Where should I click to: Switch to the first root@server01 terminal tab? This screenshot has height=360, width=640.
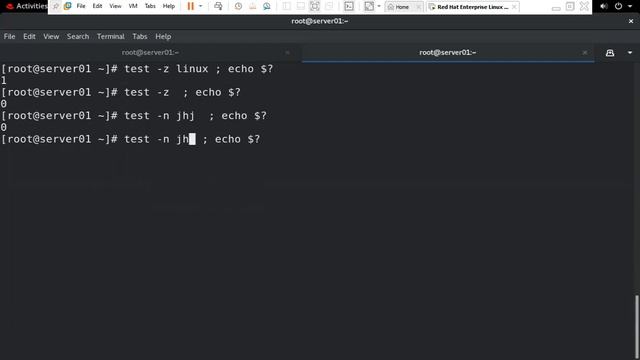tap(150, 52)
